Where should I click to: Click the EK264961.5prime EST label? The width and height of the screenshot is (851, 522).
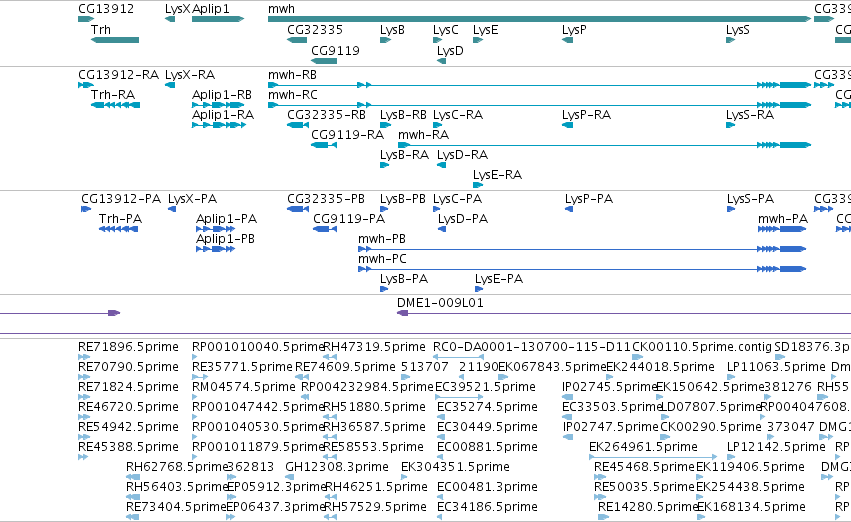(x=643, y=447)
